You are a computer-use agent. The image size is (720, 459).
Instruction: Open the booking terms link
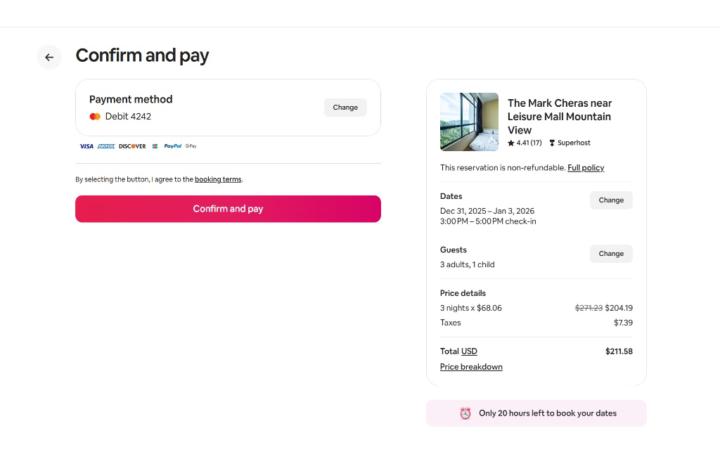218,179
